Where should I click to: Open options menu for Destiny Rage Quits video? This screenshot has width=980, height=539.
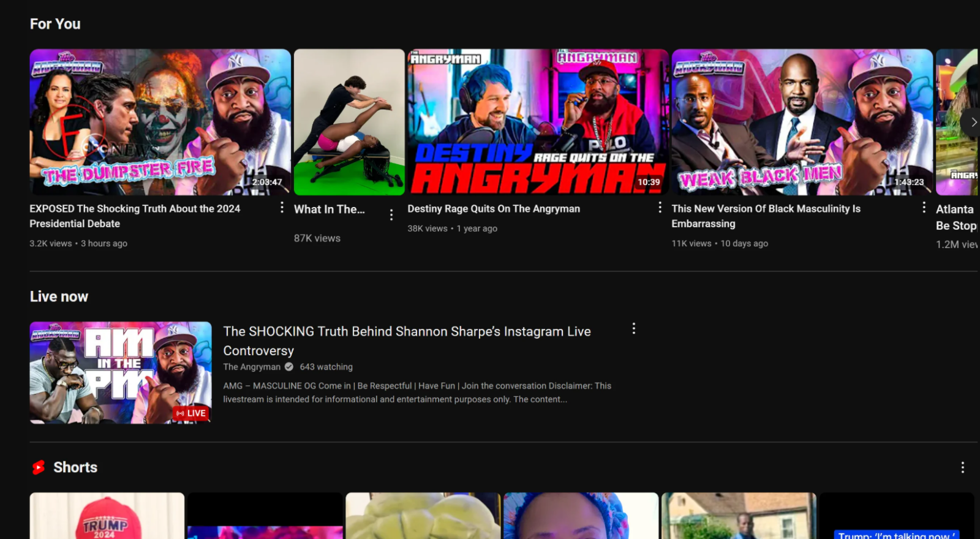(660, 208)
